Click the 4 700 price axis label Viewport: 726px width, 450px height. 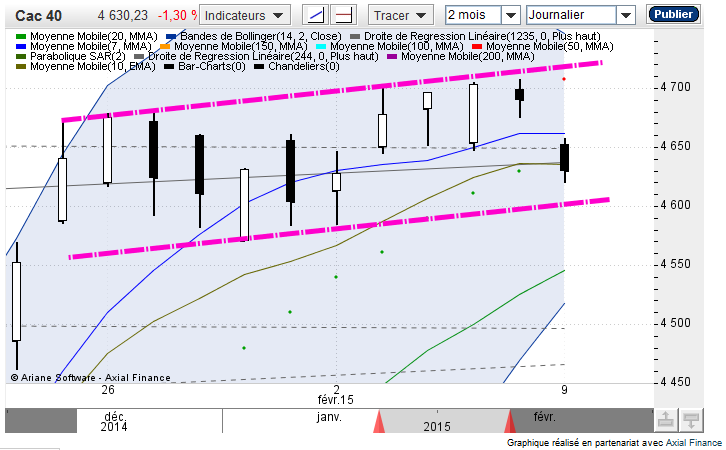(675, 87)
